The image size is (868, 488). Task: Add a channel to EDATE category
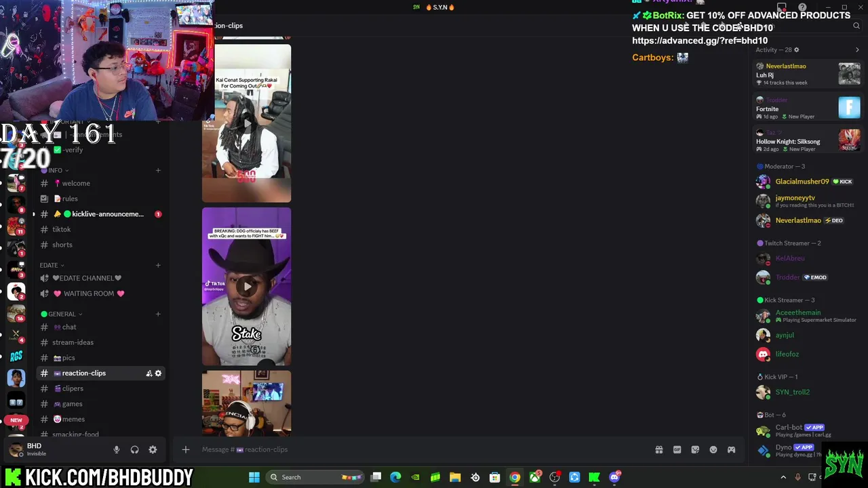tap(158, 265)
